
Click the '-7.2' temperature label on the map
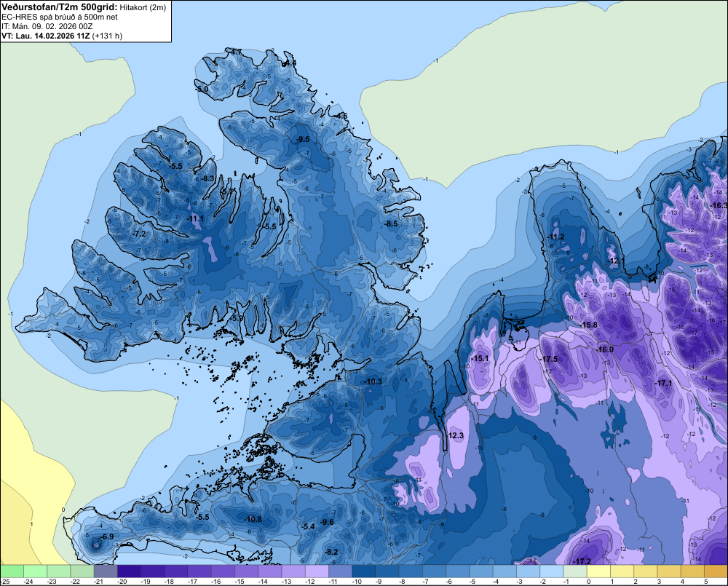(x=139, y=234)
